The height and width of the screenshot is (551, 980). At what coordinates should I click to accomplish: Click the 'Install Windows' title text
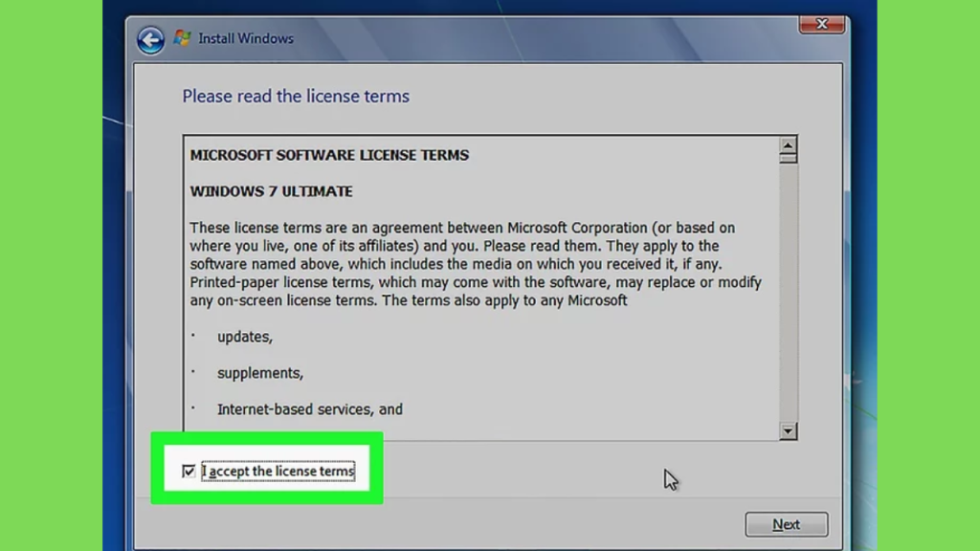246,38
